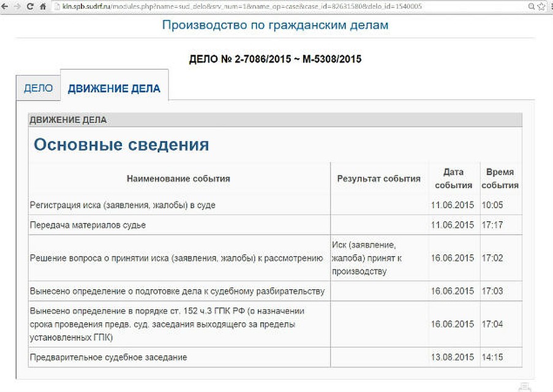The height and width of the screenshot is (392, 553).
Task: Click the Наименование события column header
Action: pyautogui.click(x=178, y=178)
